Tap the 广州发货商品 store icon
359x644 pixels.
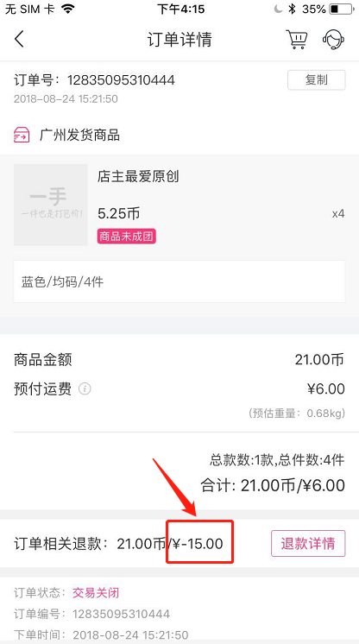point(22,135)
